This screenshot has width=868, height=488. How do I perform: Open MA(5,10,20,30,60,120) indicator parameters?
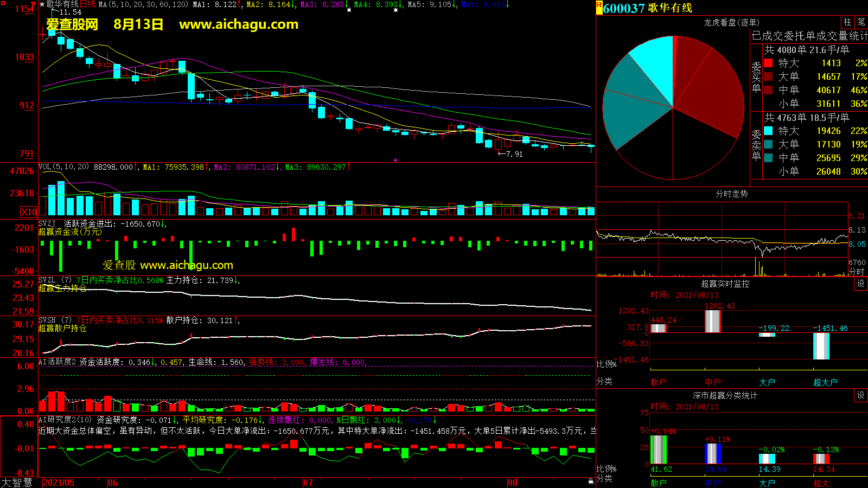143,4
